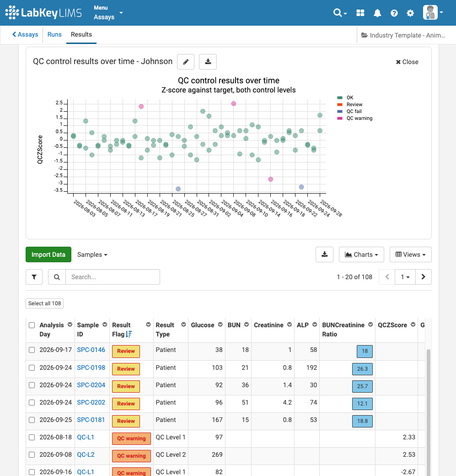This screenshot has width=456, height=476.
Task: Open the Charts dropdown
Action: (x=361, y=254)
